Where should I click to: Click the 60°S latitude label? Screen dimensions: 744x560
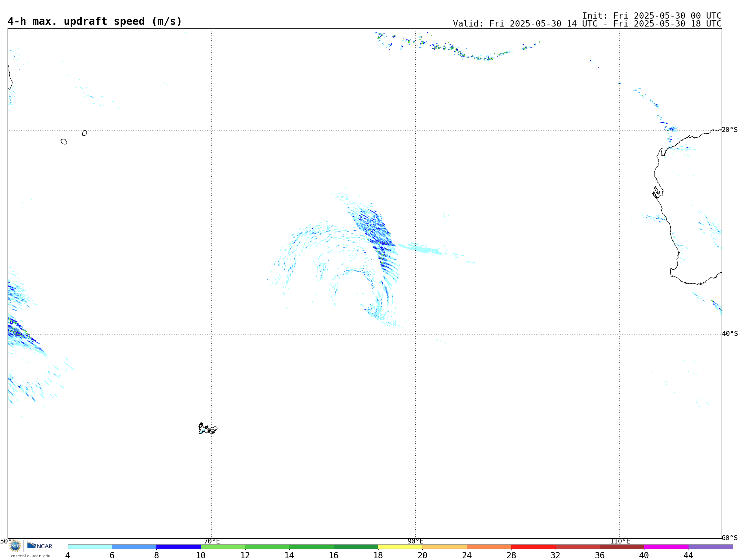[x=730, y=538]
